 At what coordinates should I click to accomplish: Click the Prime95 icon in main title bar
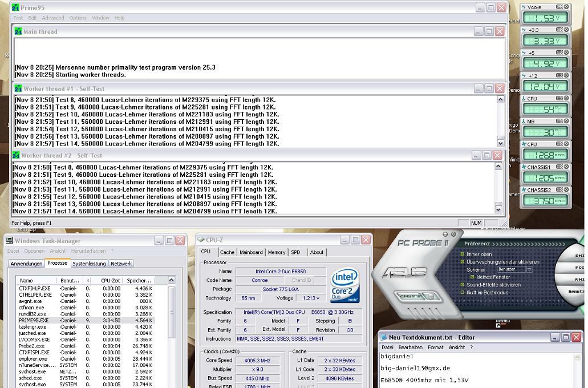coord(15,7)
